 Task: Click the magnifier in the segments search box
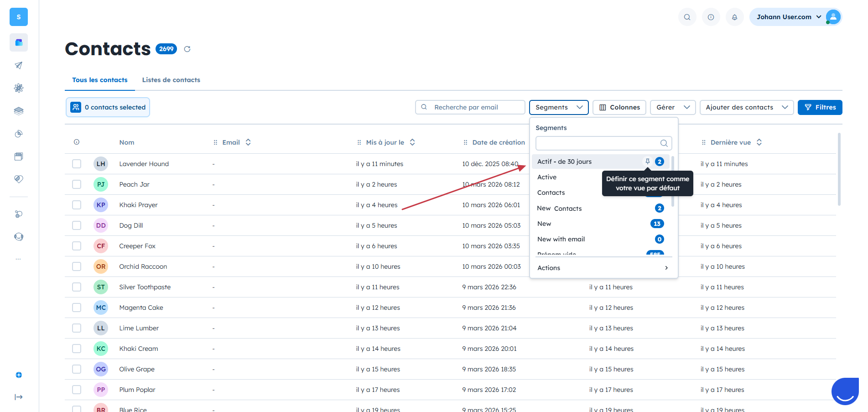[x=664, y=143]
